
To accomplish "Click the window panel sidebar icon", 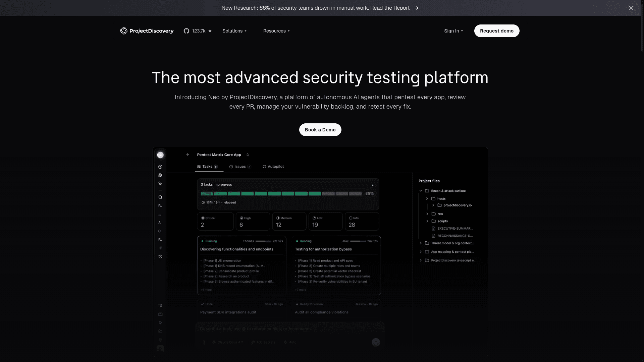I will point(160,314).
